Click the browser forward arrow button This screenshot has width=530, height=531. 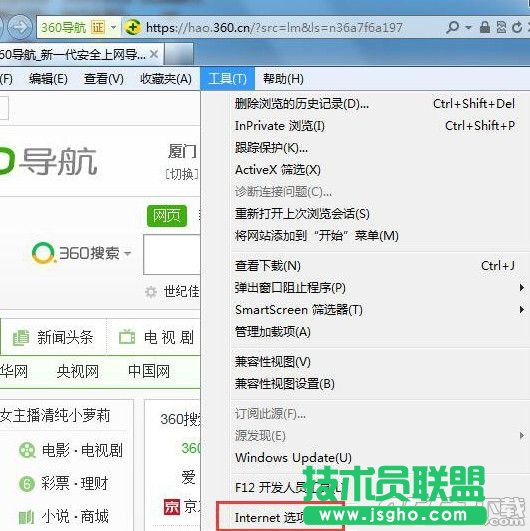coord(20,26)
